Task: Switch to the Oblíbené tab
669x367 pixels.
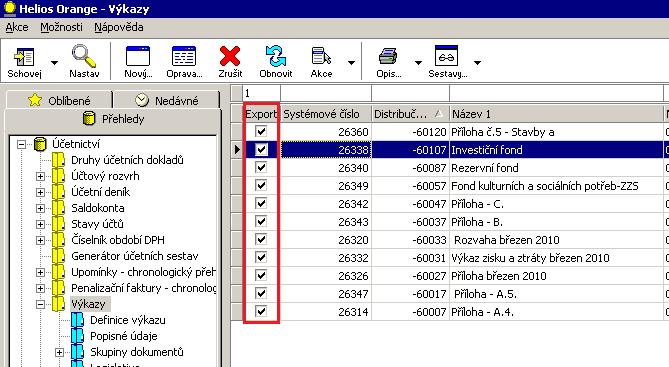Action: click(x=59, y=100)
